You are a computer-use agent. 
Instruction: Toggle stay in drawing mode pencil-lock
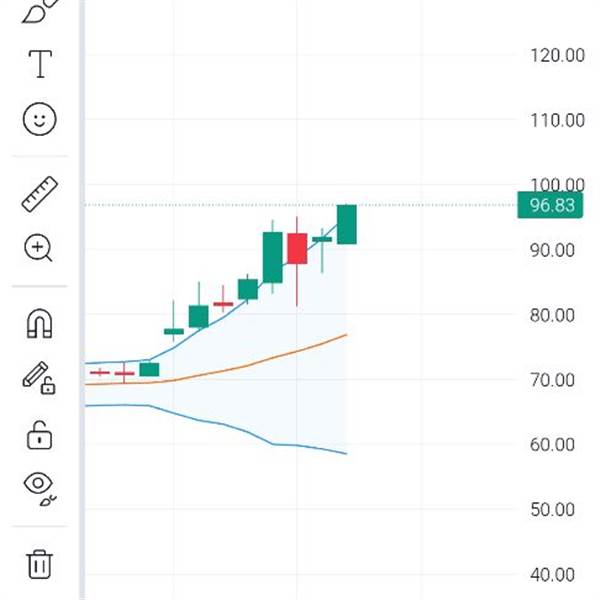[39, 377]
